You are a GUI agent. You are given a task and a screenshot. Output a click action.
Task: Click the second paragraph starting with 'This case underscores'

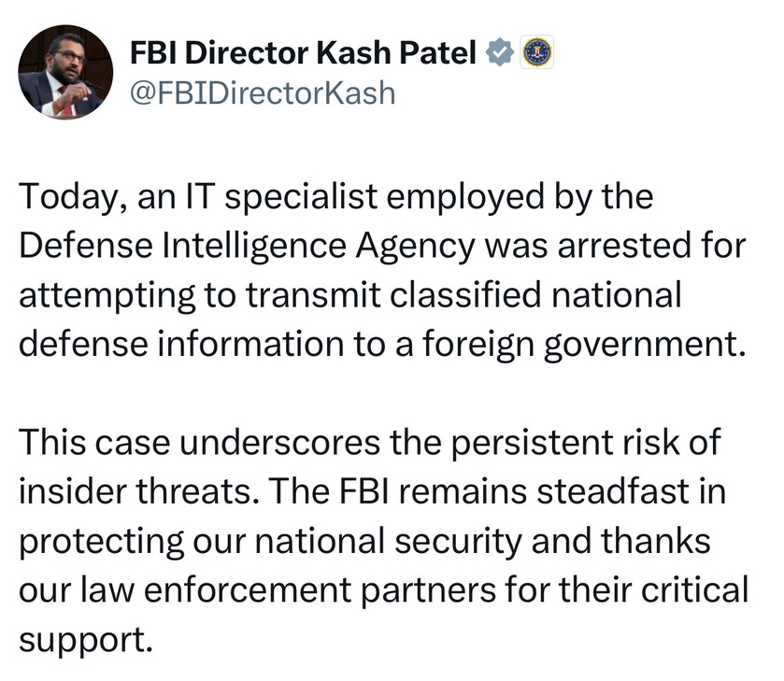tap(384, 541)
